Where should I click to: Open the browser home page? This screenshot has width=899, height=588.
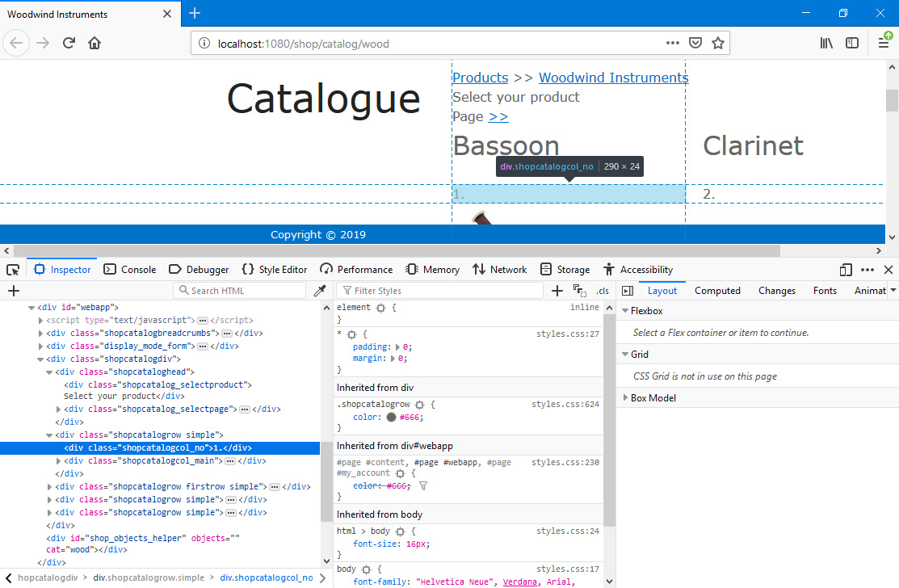[x=95, y=43]
